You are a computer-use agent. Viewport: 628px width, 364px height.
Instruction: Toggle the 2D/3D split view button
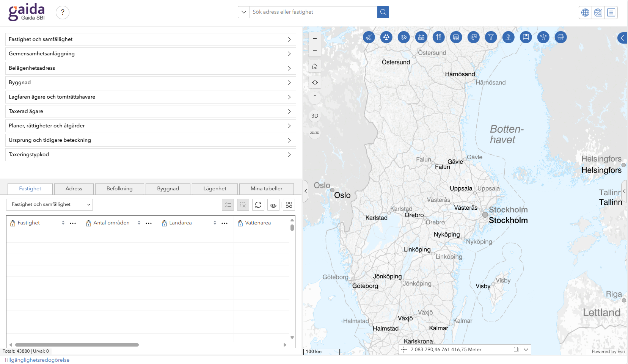(315, 133)
